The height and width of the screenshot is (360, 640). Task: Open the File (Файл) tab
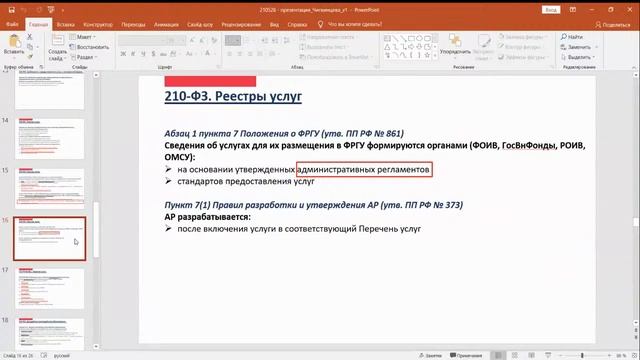(x=12, y=24)
